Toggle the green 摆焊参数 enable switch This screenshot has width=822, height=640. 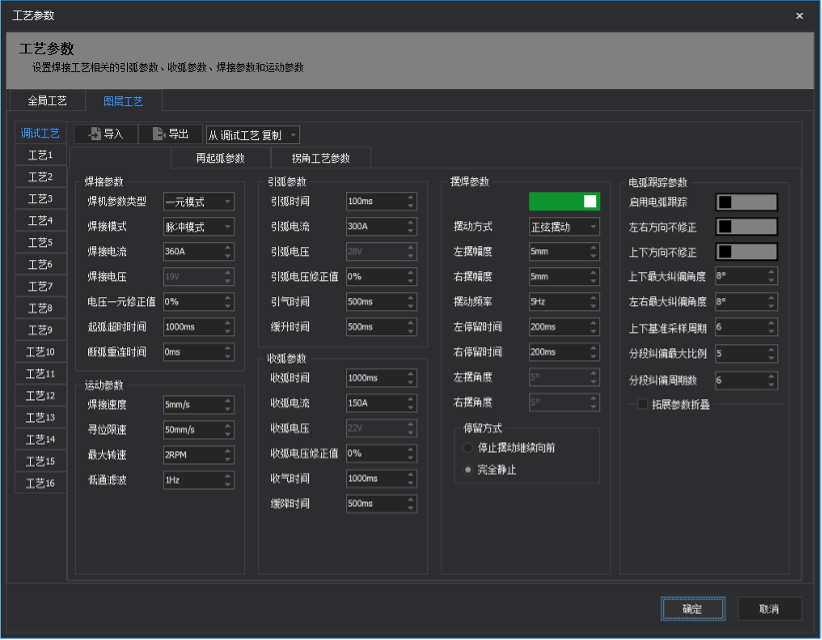pos(564,201)
